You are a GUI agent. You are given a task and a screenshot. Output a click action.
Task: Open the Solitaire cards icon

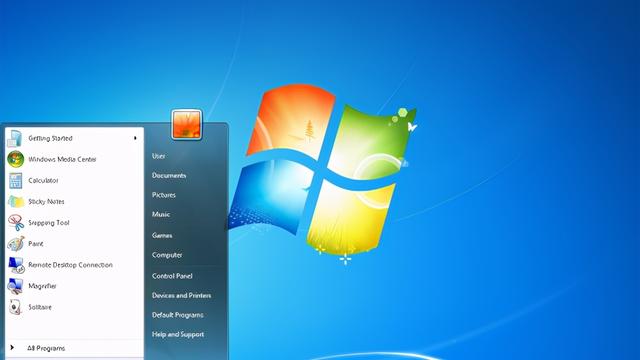pyautogui.click(x=16, y=307)
